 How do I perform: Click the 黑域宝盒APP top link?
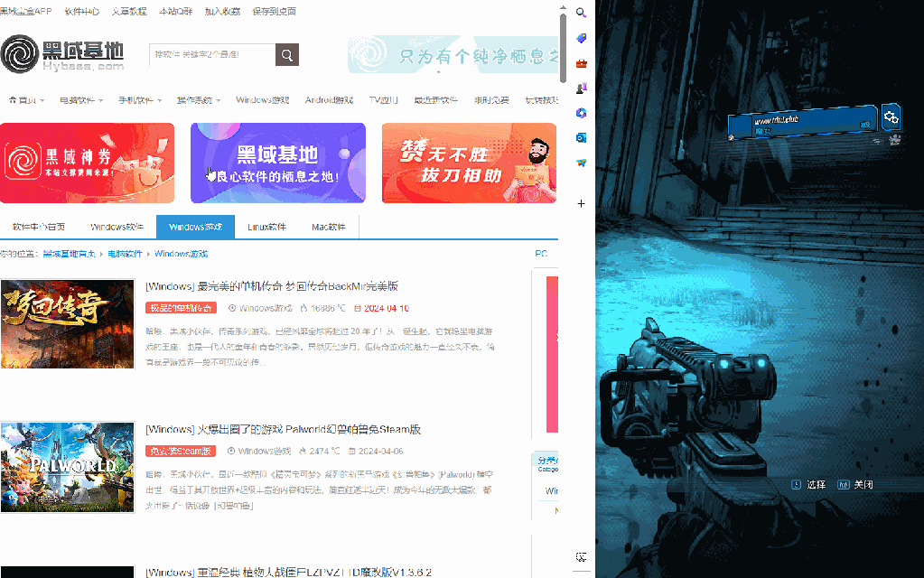26,11
